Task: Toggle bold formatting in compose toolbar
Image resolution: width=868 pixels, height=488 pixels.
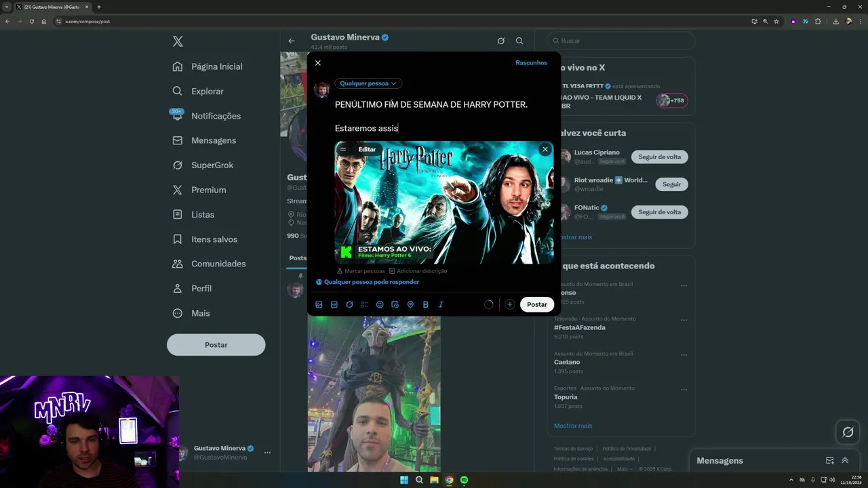Action: (425, 304)
